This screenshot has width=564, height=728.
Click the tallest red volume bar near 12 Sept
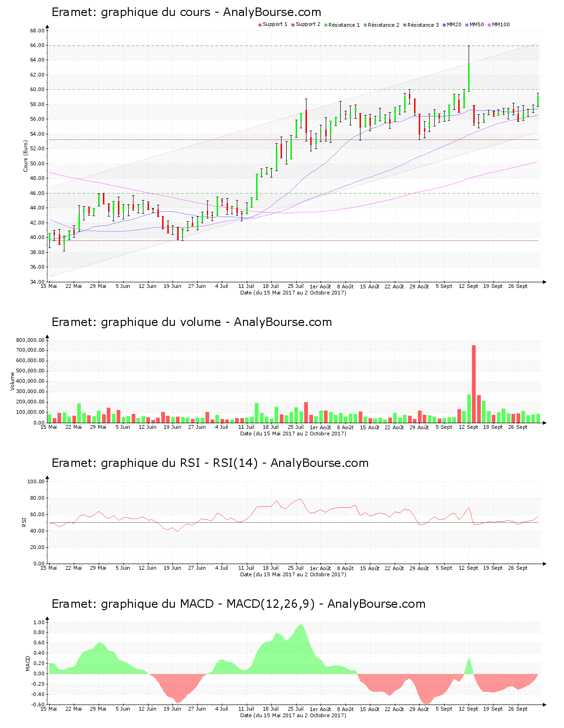(x=474, y=384)
